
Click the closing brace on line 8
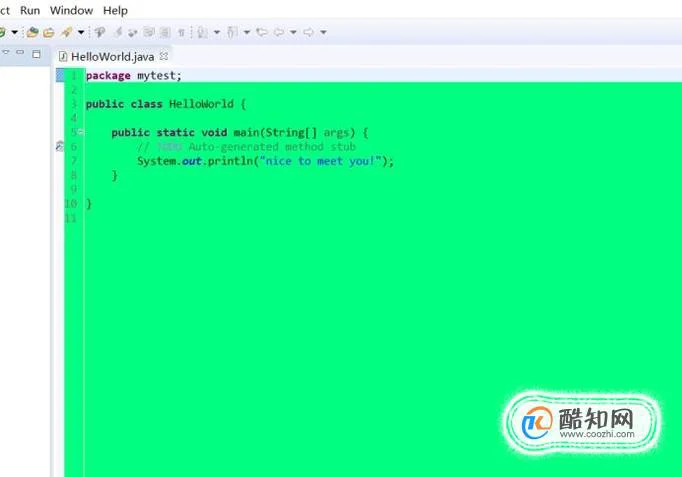point(115,175)
